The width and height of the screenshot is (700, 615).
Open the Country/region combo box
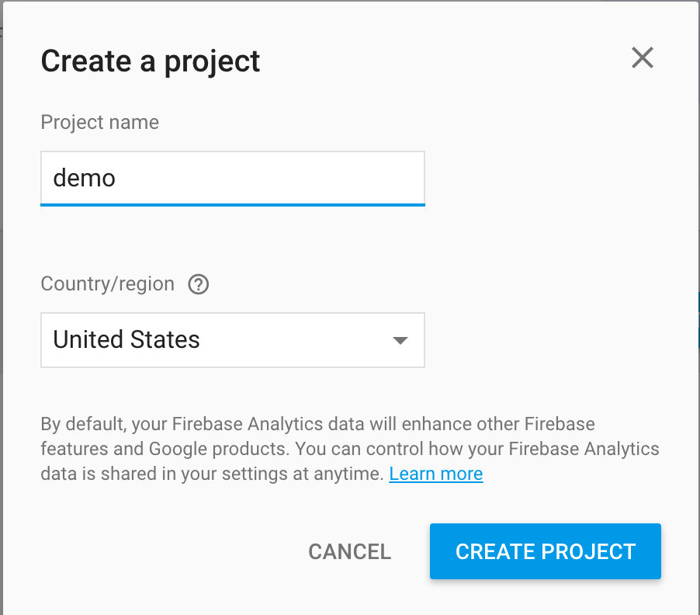click(232, 340)
